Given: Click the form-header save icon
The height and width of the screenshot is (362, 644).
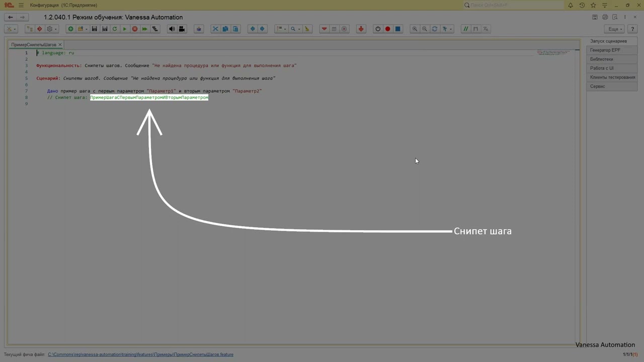Looking at the screenshot, I should [x=595, y=17].
